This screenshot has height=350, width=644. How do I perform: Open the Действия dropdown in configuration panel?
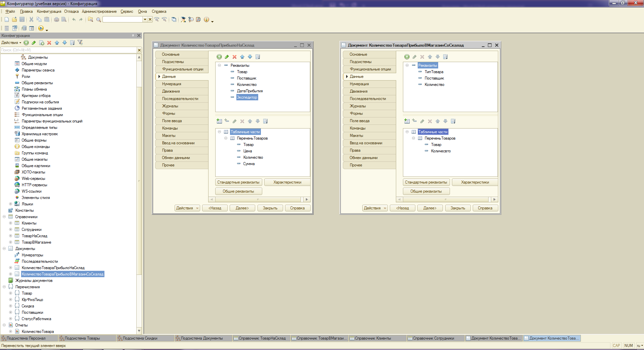(11, 43)
